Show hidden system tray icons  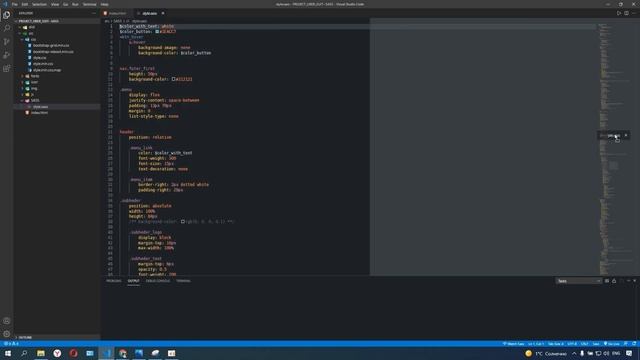[x=574, y=353]
